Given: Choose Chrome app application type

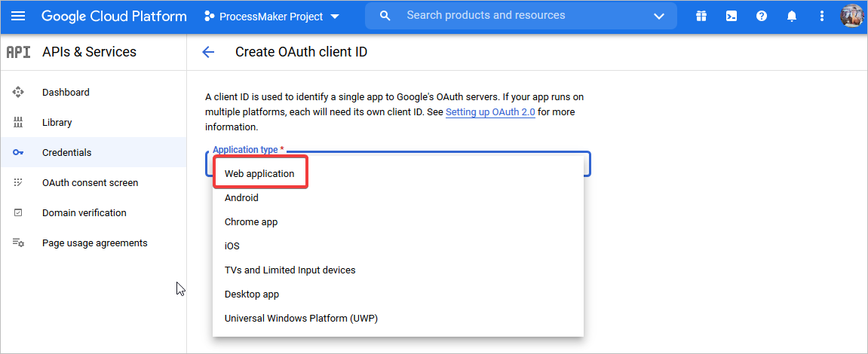Looking at the screenshot, I should click(398, 221).
